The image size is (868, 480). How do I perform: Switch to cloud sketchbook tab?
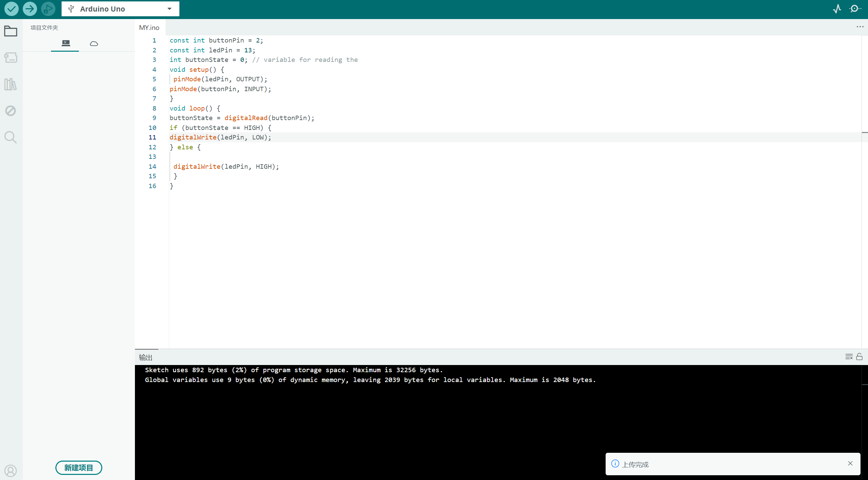click(94, 43)
